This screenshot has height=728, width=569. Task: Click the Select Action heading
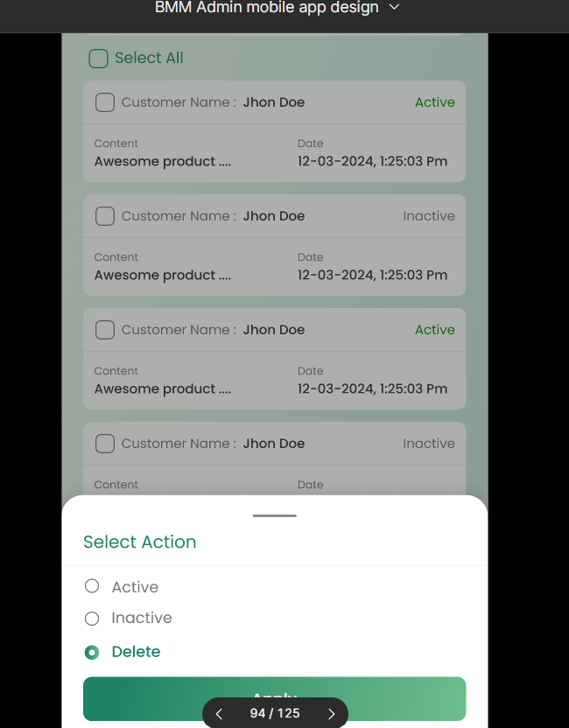[140, 542]
